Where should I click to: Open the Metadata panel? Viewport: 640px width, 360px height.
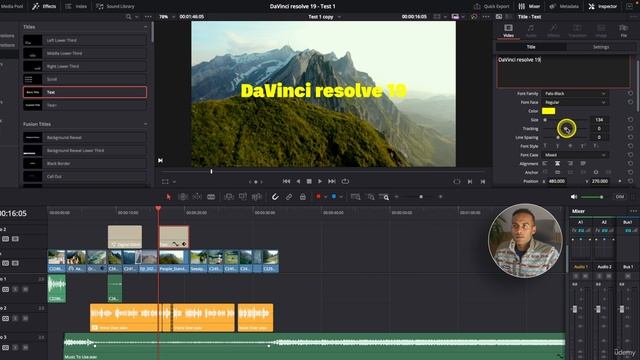[x=564, y=6]
